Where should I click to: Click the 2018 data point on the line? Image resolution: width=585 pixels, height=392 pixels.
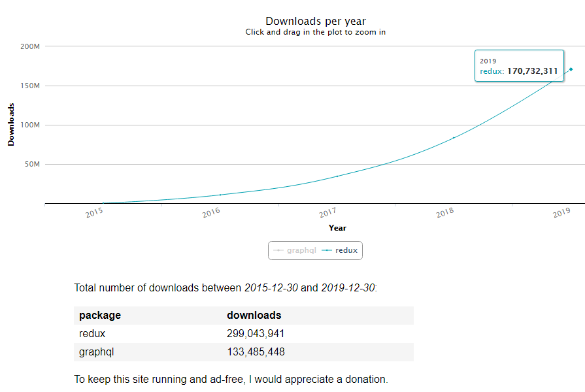pyautogui.click(x=454, y=137)
